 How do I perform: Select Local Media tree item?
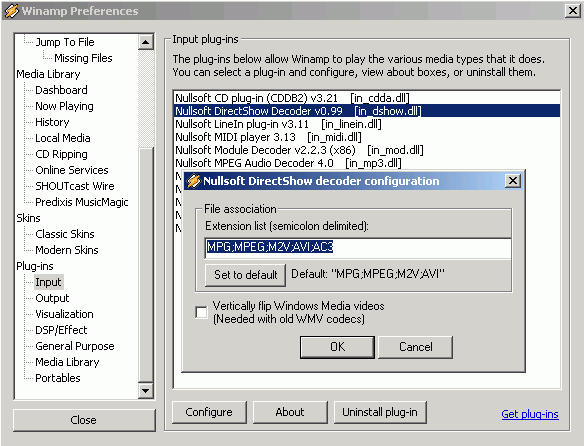[63, 138]
